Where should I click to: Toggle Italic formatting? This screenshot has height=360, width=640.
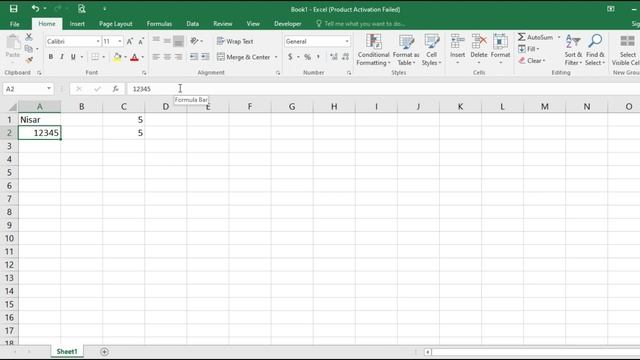[x=62, y=57]
